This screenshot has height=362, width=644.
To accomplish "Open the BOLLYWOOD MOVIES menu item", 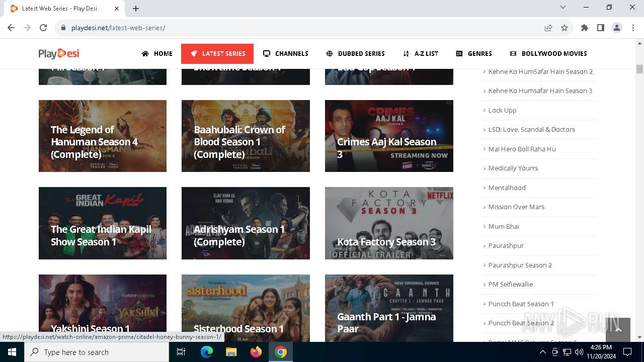I will [x=548, y=53].
